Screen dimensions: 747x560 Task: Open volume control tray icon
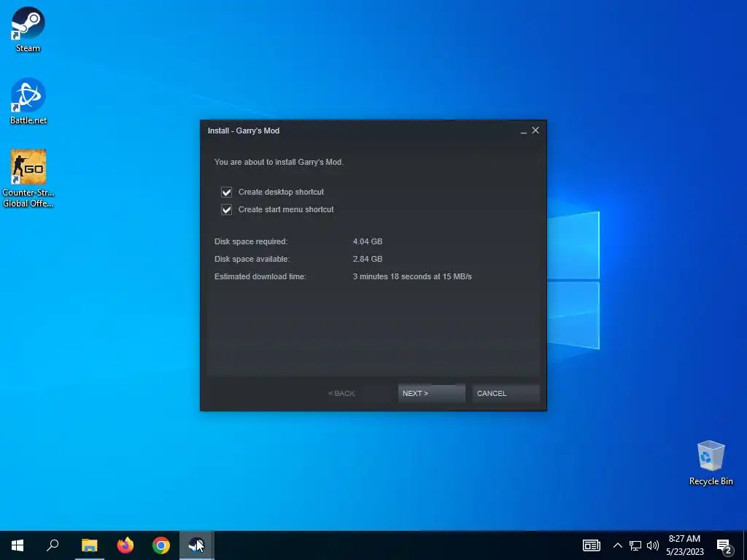(x=653, y=545)
